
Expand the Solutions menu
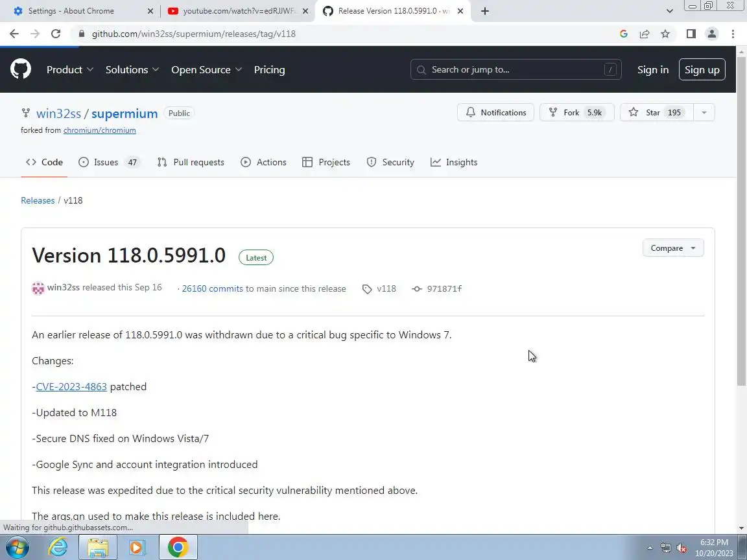[x=132, y=69]
